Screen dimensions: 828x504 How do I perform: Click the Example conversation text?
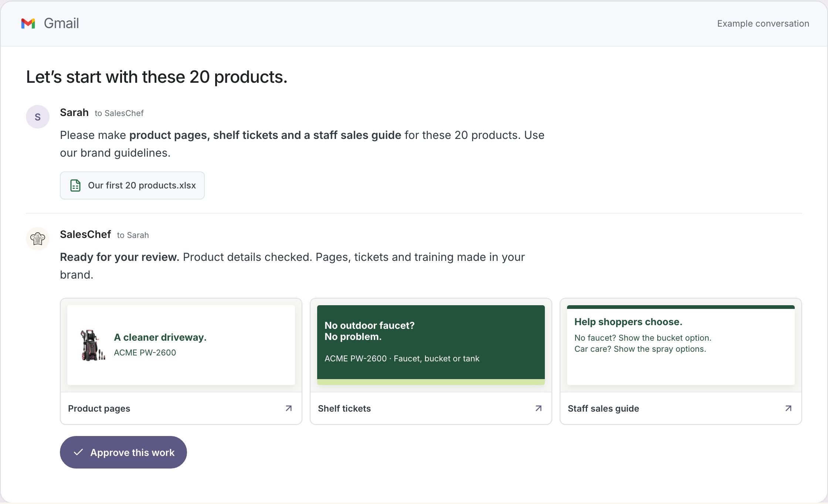point(763,24)
